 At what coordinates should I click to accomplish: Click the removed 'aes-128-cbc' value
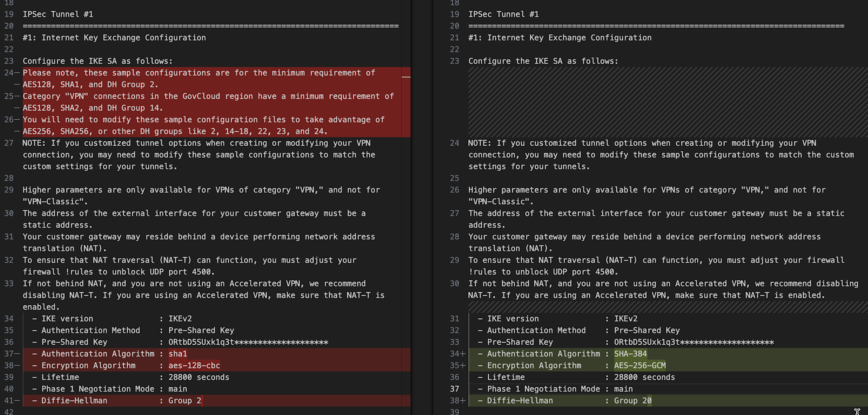click(x=194, y=366)
